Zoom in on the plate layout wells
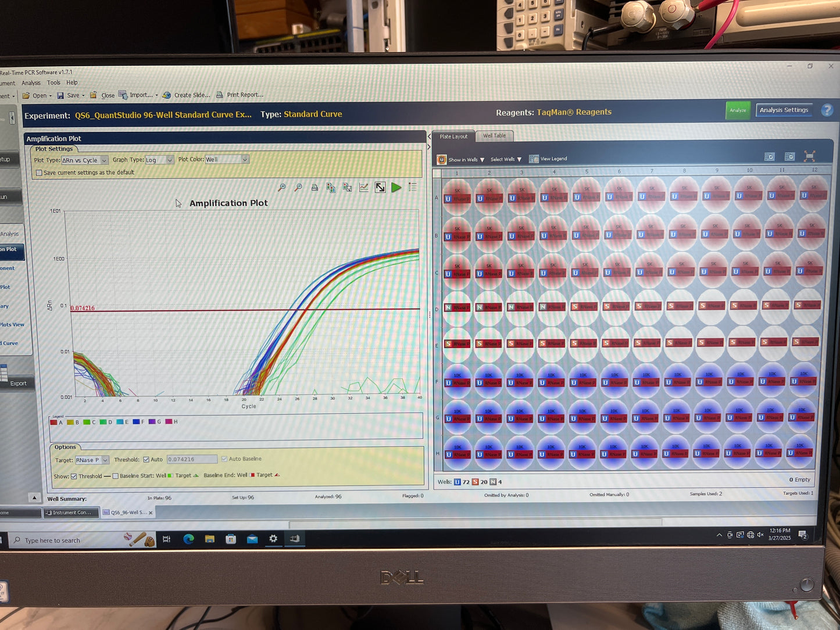This screenshot has width=840, height=630. tap(770, 157)
